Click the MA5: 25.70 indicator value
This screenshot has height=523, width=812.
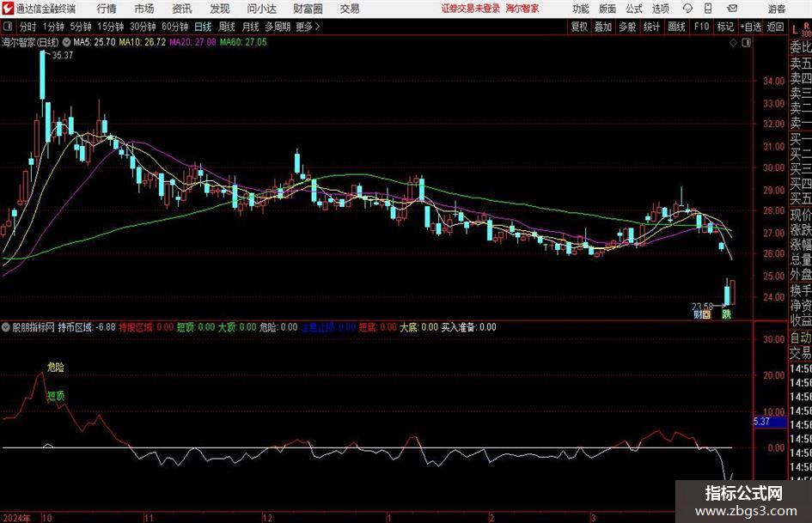point(95,42)
